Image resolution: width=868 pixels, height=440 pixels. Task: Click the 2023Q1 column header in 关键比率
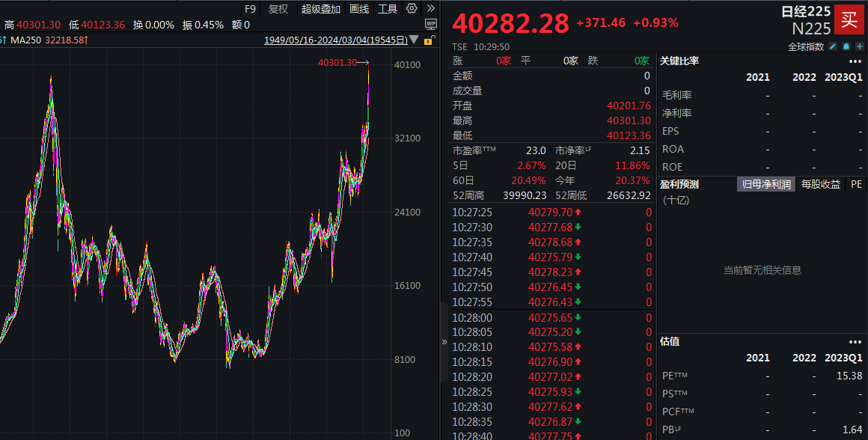click(843, 78)
